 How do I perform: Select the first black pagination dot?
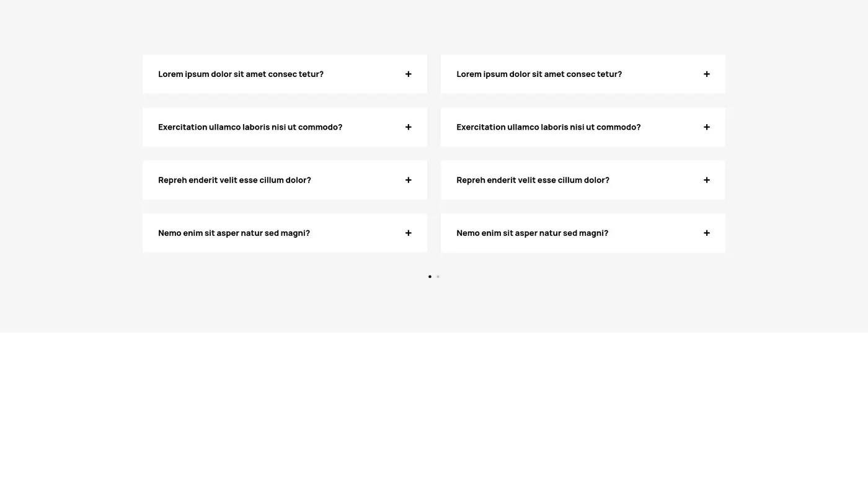tap(430, 277)
